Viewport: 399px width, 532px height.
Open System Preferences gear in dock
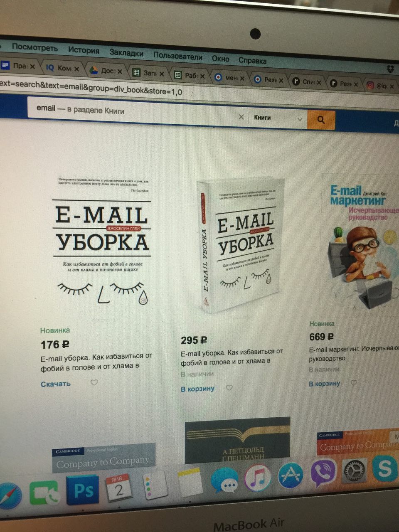[355, 471]
